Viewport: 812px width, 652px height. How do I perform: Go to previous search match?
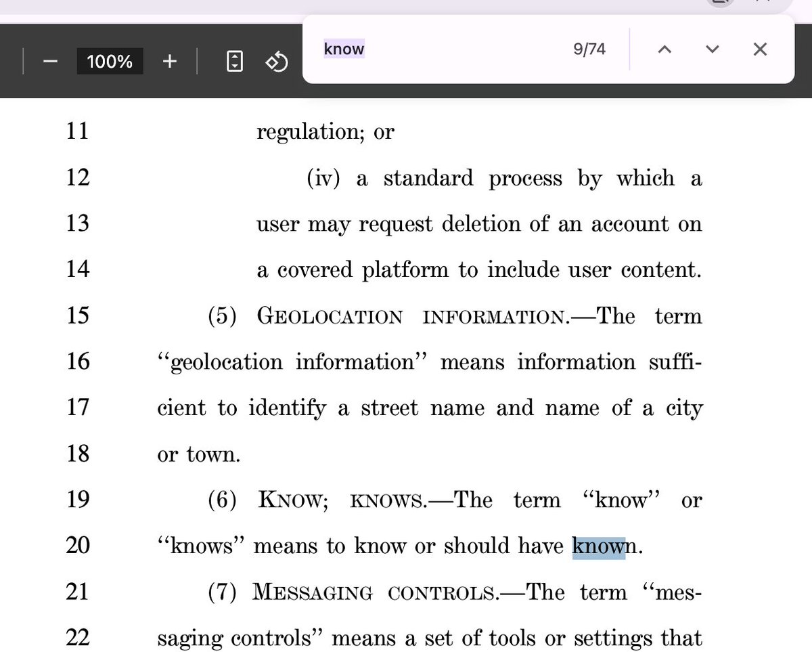pos(664,49)
